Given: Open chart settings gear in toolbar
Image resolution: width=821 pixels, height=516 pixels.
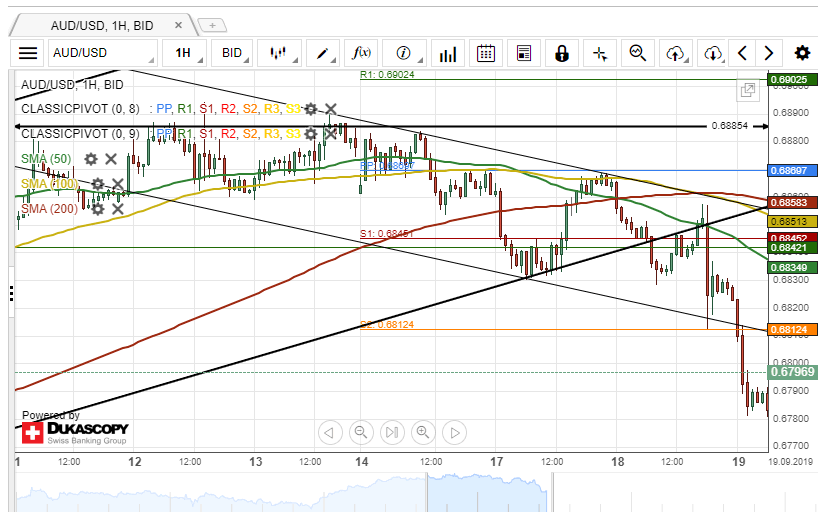Looking at the screenshot, I should click(802, 53).
